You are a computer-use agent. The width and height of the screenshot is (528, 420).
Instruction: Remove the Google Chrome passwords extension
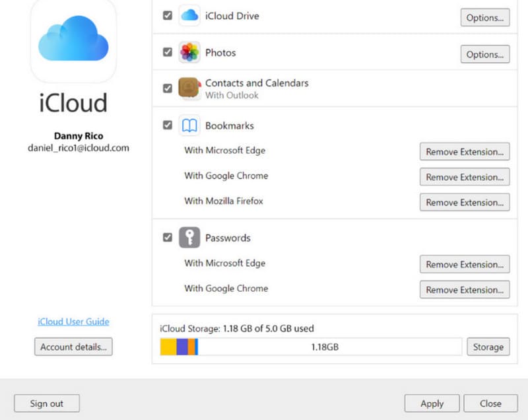[465, 289]
